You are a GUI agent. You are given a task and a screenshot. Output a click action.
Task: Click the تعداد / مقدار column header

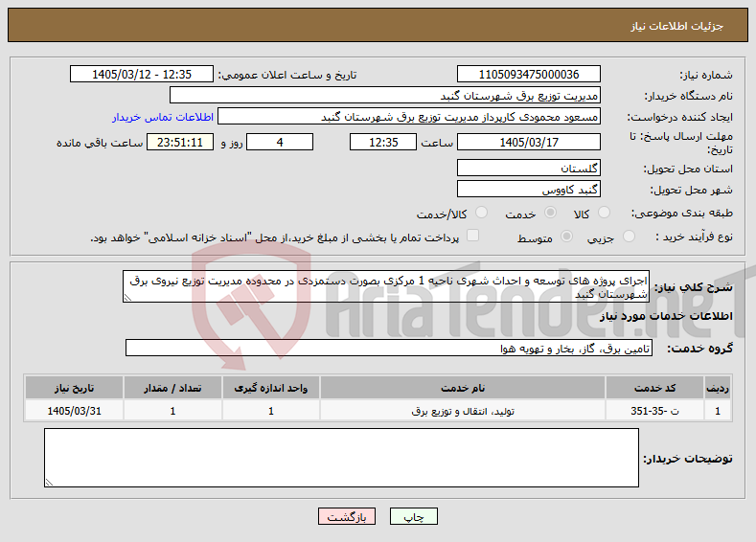coord(172,388)
